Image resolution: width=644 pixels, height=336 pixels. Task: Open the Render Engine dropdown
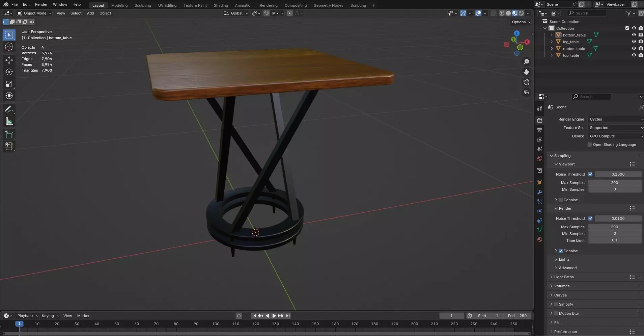615,119
